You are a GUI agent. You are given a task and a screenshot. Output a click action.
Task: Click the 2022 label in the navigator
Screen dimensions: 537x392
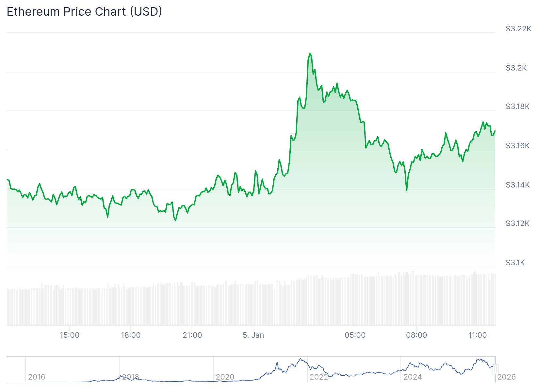319,377
